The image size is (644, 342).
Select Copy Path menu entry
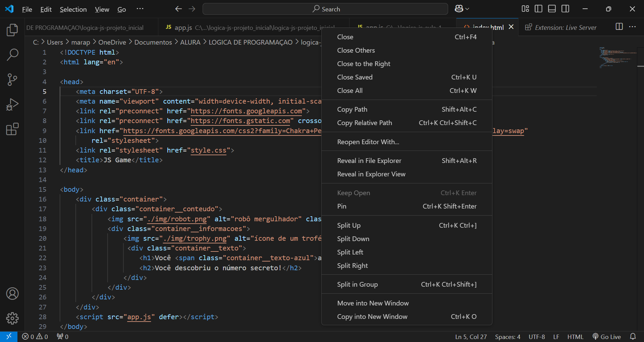[x=407, y=109]
